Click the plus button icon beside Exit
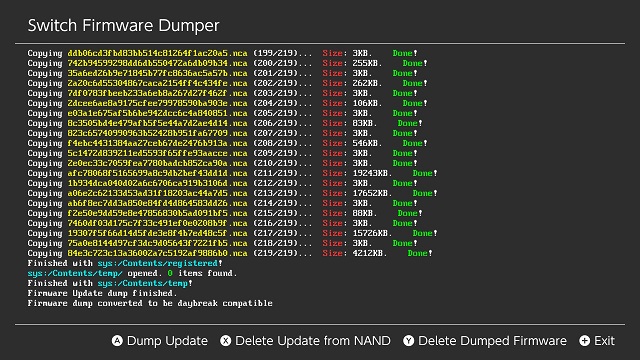 584,341
